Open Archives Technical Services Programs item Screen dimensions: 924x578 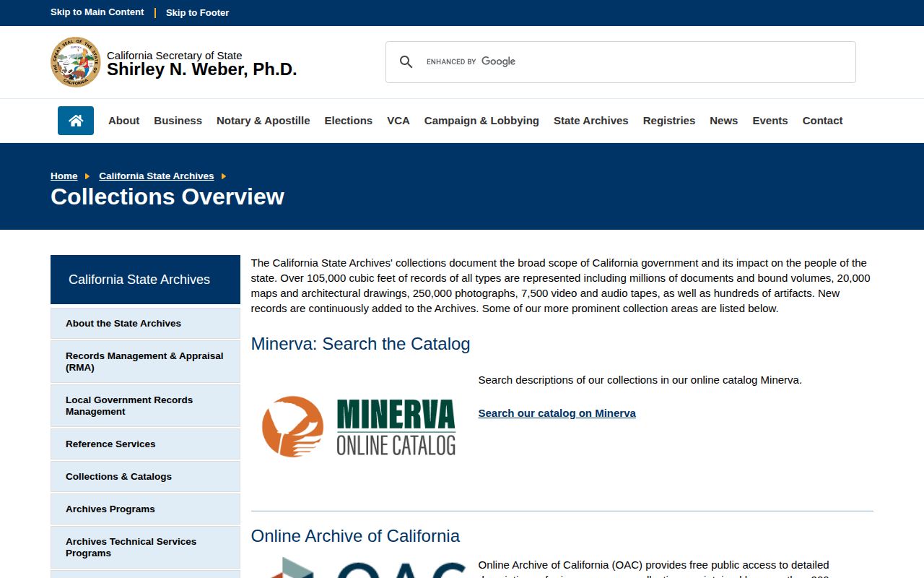[x=145, y=548]
